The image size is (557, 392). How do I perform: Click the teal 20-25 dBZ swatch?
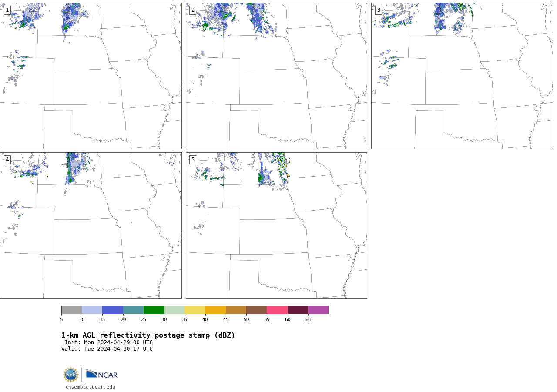click(x=133, y=310)
